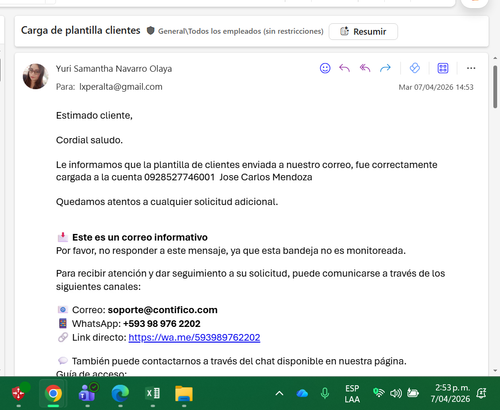Click the date Mar 07/04/2026 14:53
Screen dimensions: 500x410
click(x=436, y=87)
